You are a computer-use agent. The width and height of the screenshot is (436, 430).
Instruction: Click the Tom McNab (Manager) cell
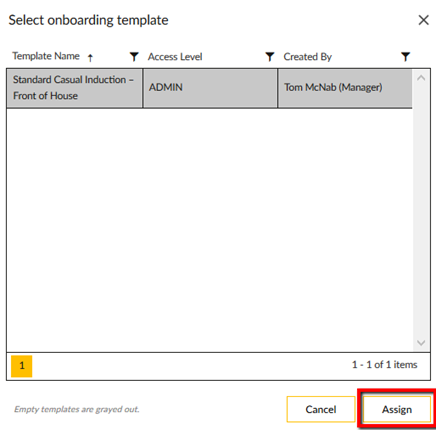point(345,88)
